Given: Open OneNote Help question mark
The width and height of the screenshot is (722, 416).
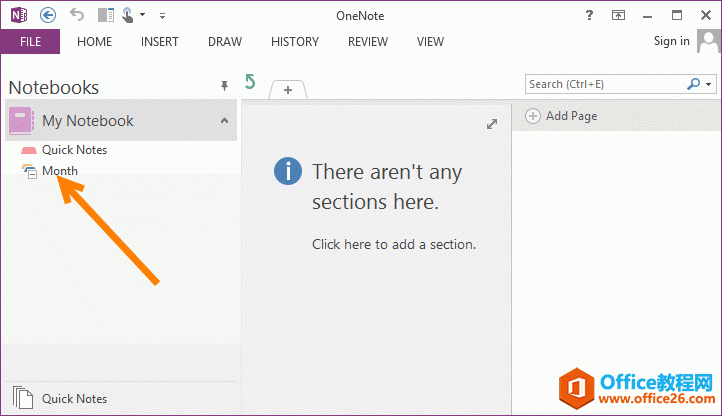Looking at the screenshot, I should (x=589, y=15).
